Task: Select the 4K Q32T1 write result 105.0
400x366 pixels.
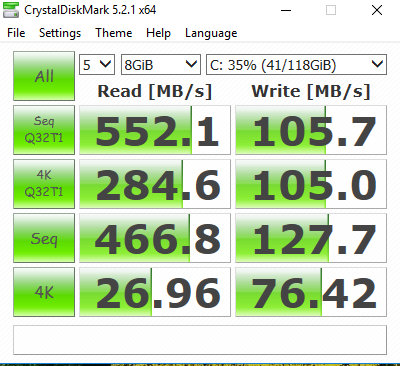Action: pos(311,184)
